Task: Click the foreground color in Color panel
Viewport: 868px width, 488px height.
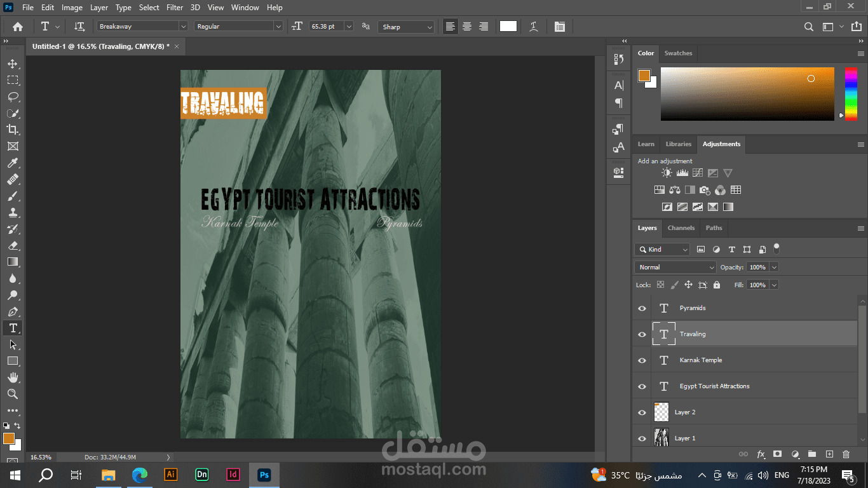Action: pyautogui.click(x=644, y=76)
